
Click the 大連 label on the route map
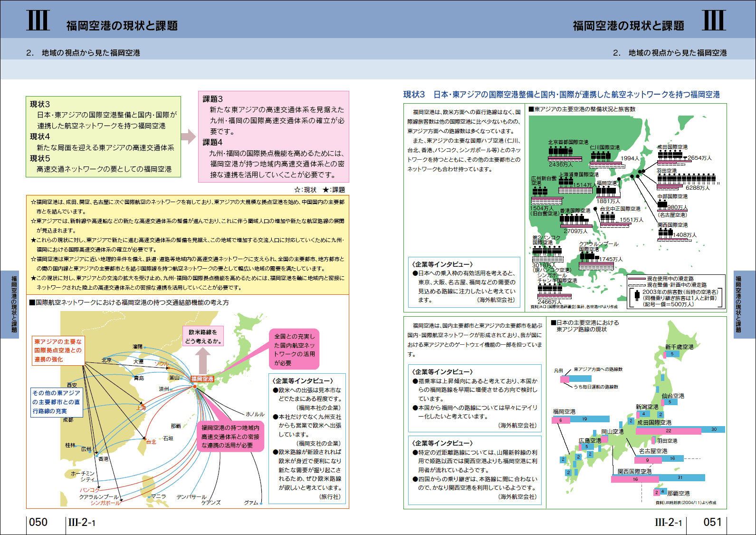[x=138, y=361]
